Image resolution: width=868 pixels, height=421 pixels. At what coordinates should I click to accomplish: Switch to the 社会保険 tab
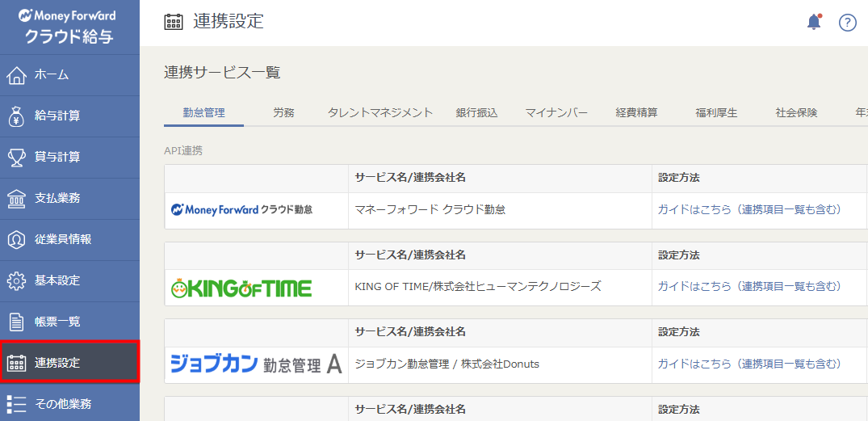(797, 113)
